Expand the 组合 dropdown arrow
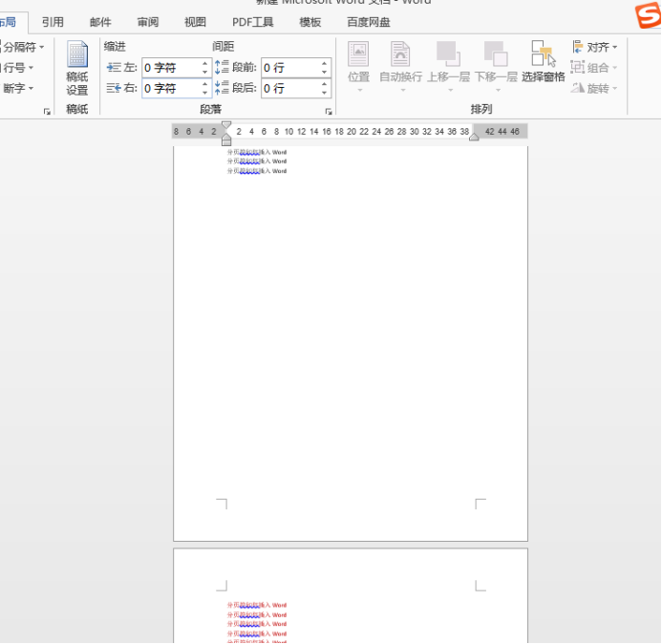 click(x=615, y=68)
